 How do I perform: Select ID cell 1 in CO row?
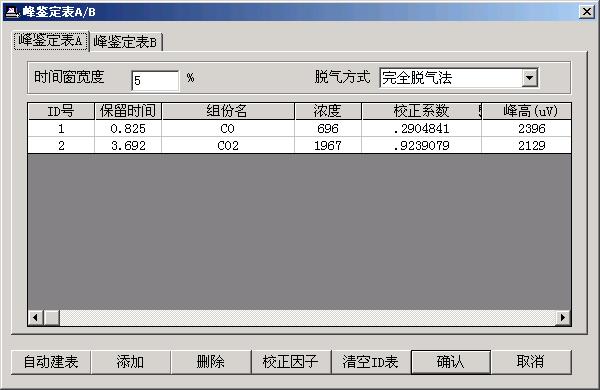(x=61, y=129)
